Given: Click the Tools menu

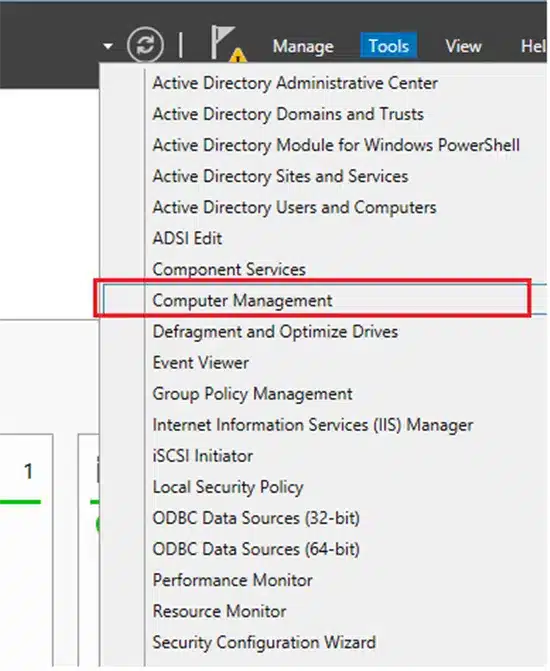Looking at the screenshot, I should pos(389,46).
